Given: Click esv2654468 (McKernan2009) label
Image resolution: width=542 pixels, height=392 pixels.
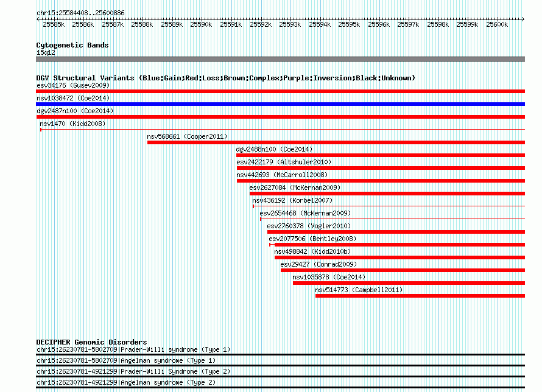Looking at the screenshot, I should pyautogui.click(x=305, y=213).
